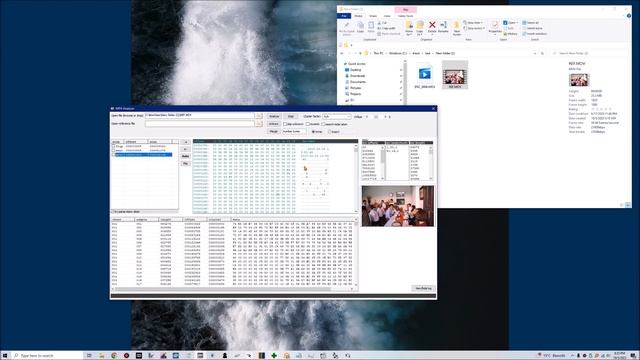Click the Analyze button
The image size is (640, 360).
pos(274,116)
